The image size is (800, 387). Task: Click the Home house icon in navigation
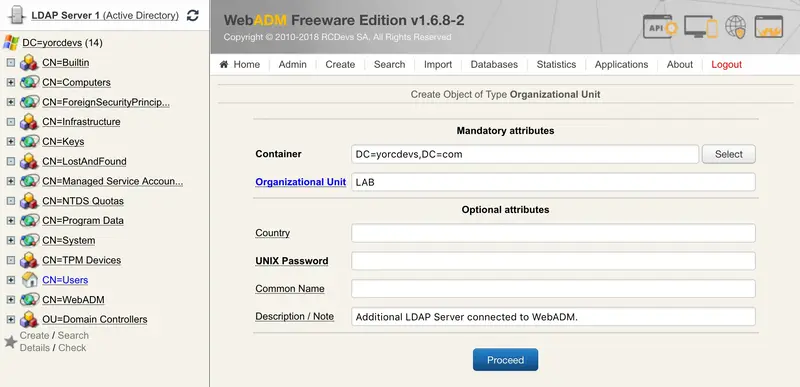[223, 64]
